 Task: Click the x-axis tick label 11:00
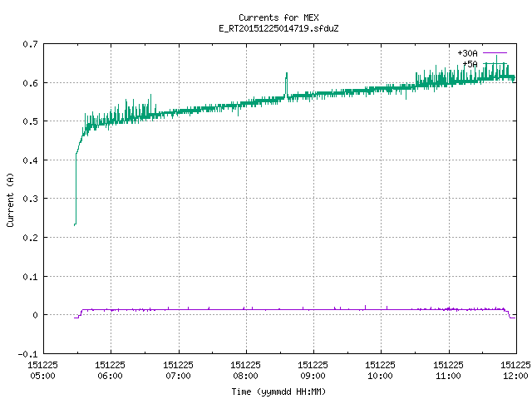tap(448, 376)
